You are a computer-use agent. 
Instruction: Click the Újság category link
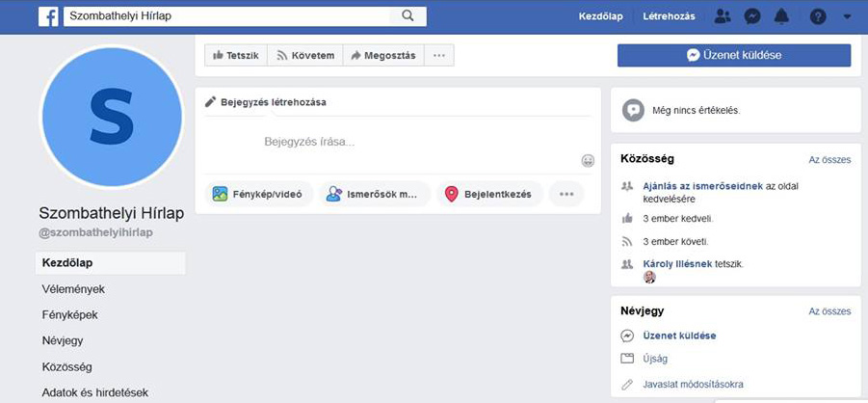[x=655, y=360]
